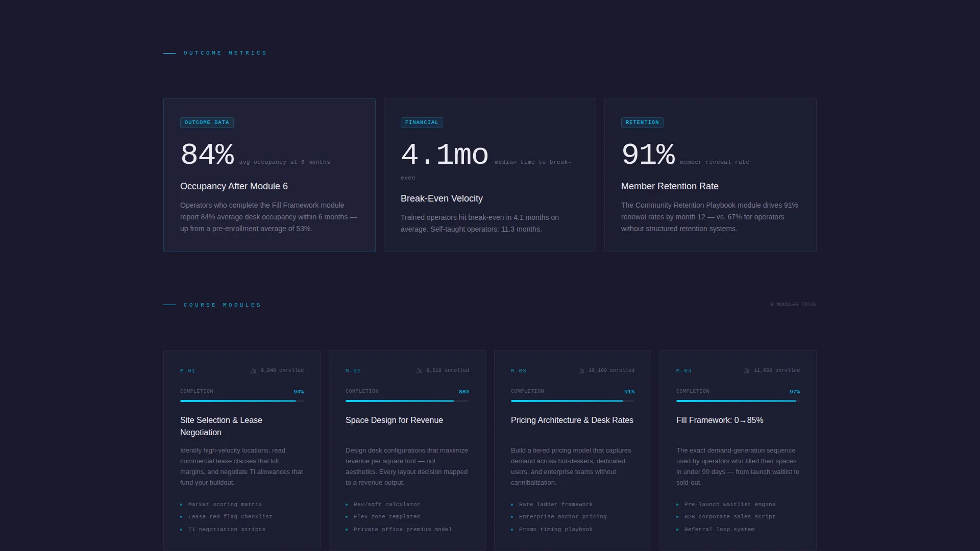The image size is (980, 551).
Task: Click Private office premium model item
Action: tap(403, 530)
